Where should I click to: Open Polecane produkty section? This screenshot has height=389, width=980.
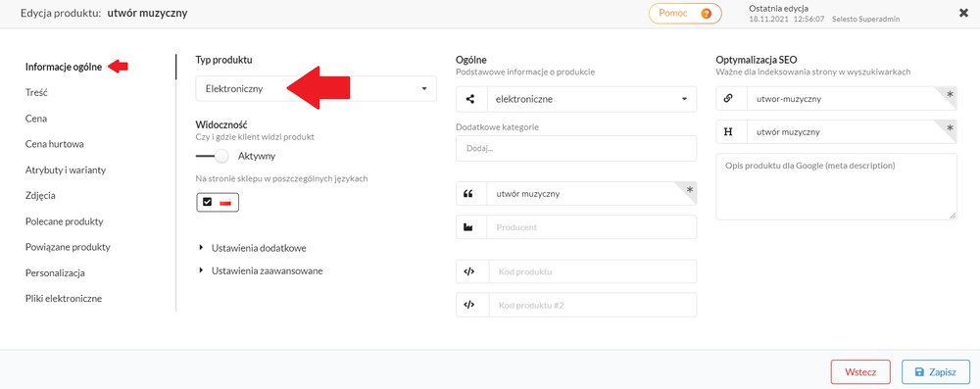tap(64, 221)
